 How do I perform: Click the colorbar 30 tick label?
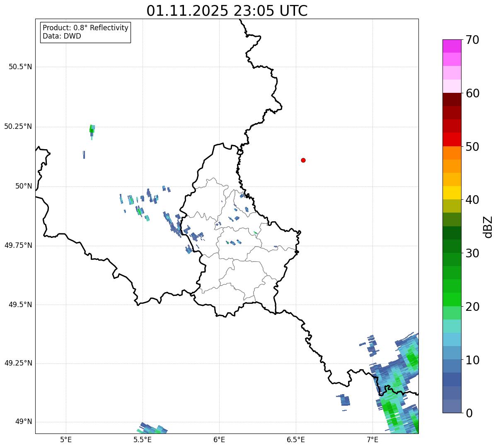(472, 253)
